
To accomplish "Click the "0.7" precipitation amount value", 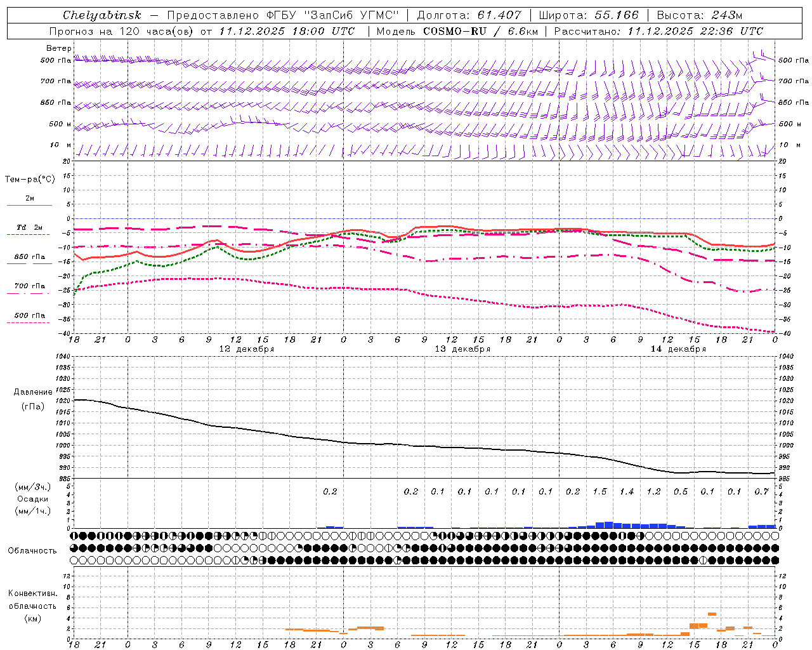I will [762, 491].
